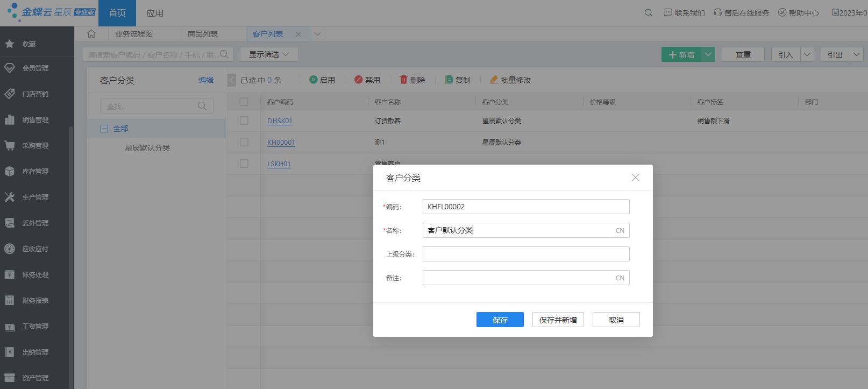Click the 编码 input field
Image resolution: width=868 pixels, height=389 pixels.
[526, 207]
